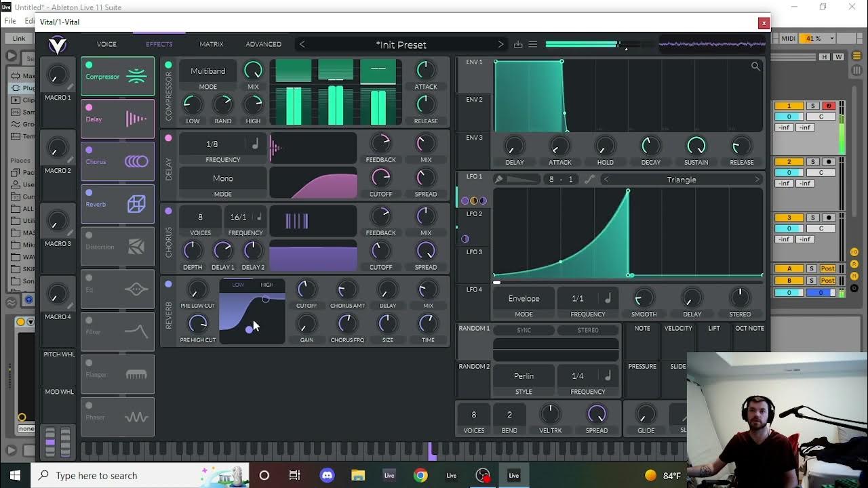Click the note sync icon beside delay 1/8 frequency

coord(255,144)
